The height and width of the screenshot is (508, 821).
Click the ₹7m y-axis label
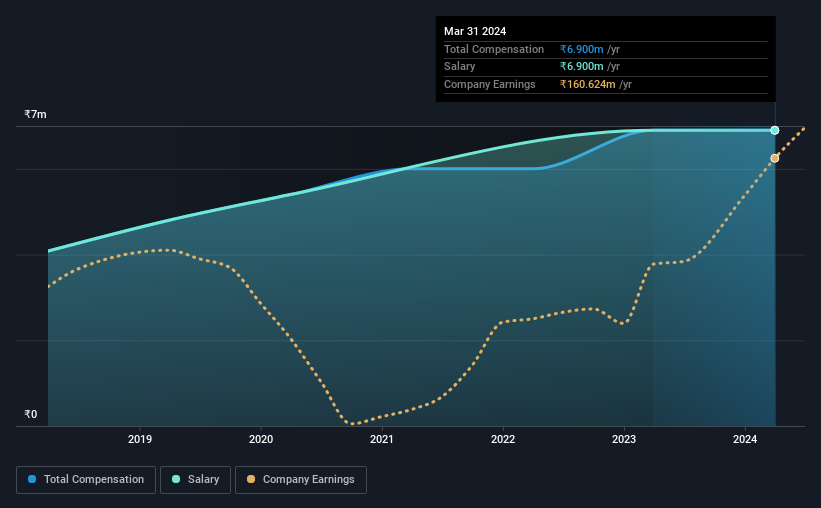[35, 114]
